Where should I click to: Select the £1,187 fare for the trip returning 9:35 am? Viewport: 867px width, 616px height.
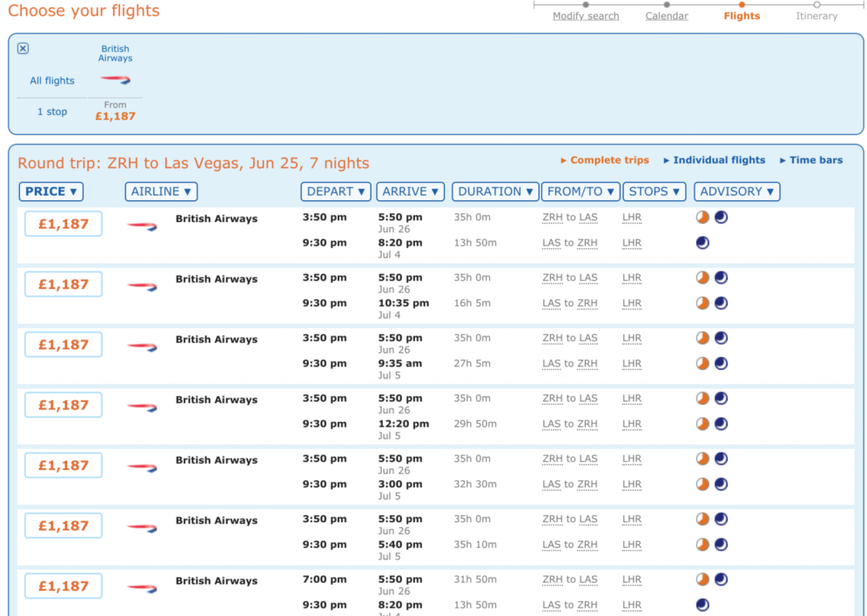[x=63, y=345]
